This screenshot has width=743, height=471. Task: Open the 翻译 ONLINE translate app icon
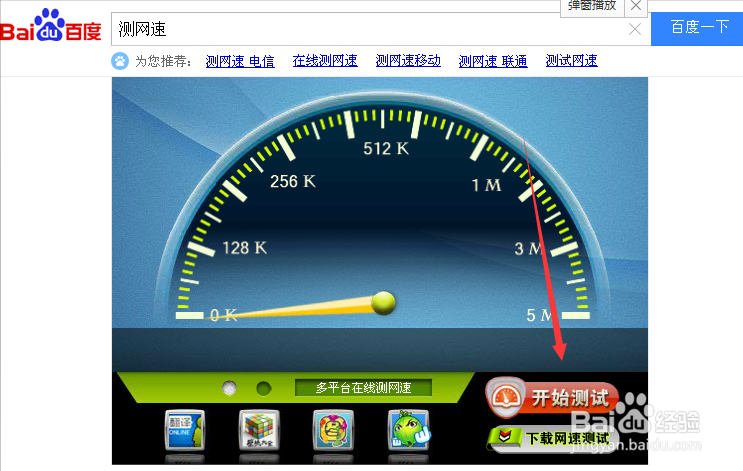pyautogui.click(x=185, y=430)
